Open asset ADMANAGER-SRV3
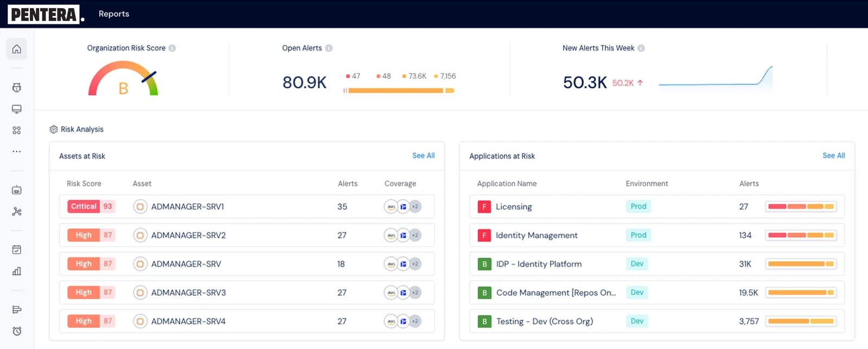 [188, 293]
